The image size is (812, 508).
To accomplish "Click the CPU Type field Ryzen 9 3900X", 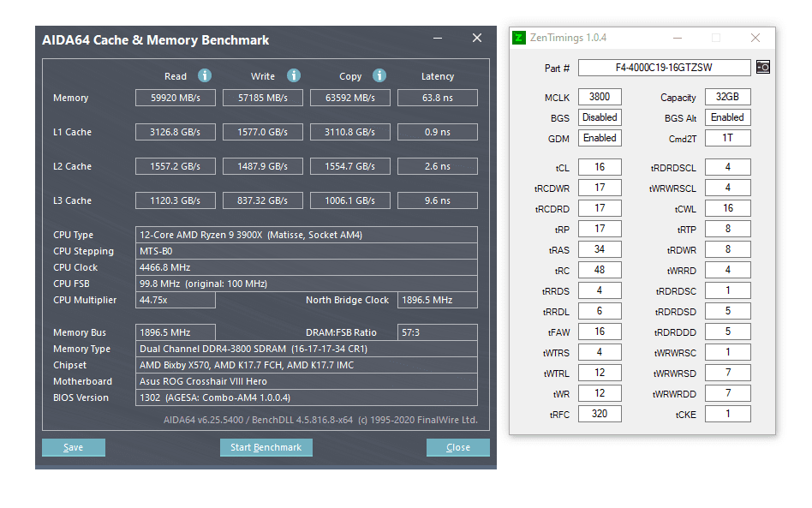I will pyautogui.click(x=307, y=235).
